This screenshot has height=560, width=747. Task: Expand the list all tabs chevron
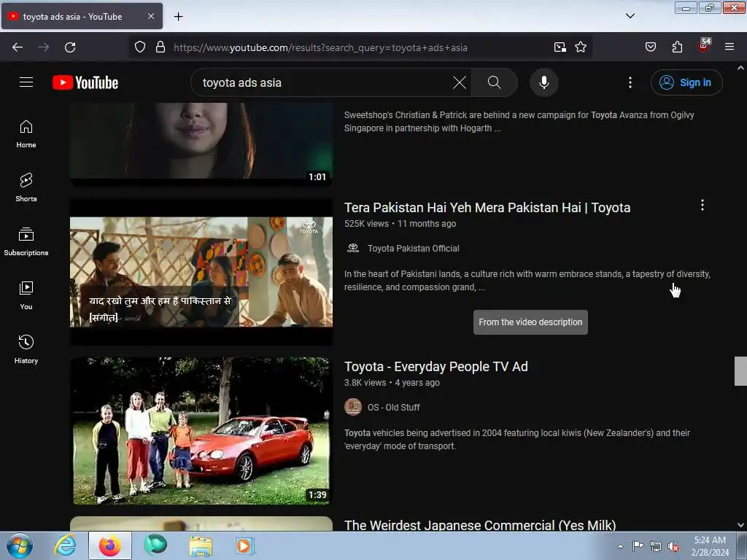(630, 16)
